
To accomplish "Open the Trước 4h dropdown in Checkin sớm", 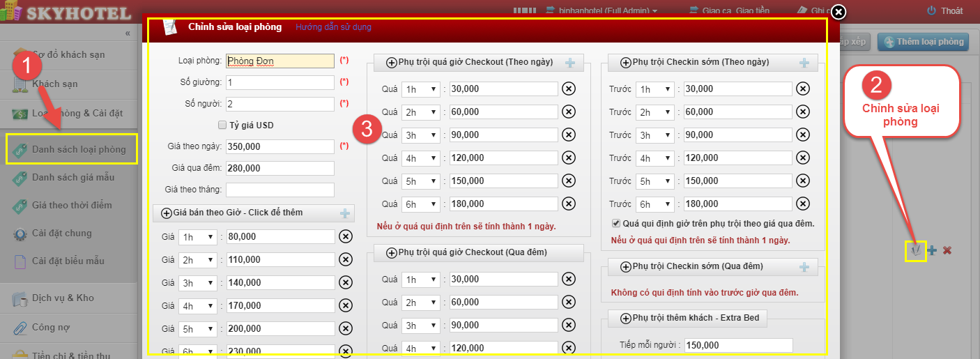I will pos(655,158).
